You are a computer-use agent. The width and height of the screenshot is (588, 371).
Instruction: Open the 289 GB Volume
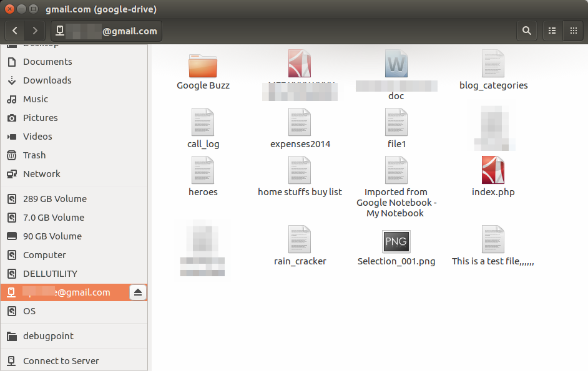click(x=54, y=199)
